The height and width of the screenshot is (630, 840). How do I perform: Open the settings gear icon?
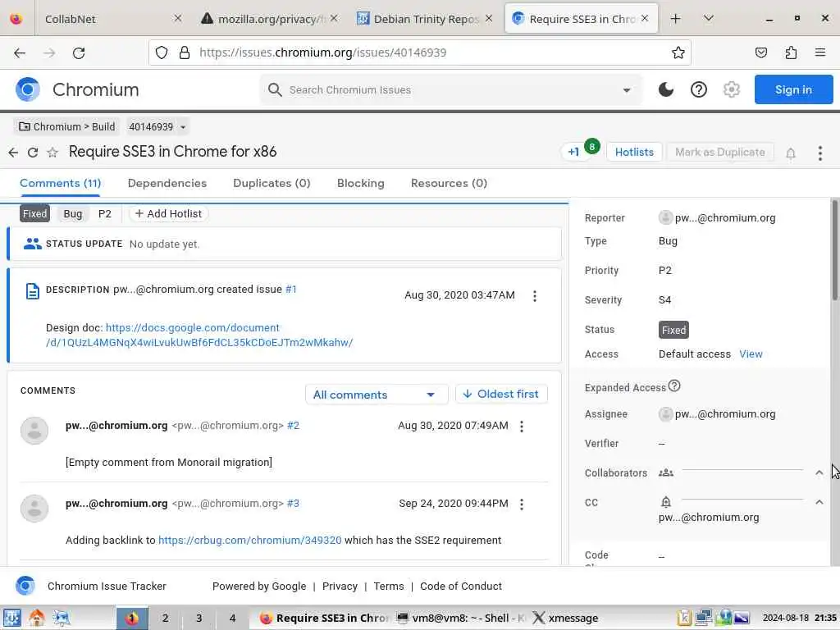731,89
